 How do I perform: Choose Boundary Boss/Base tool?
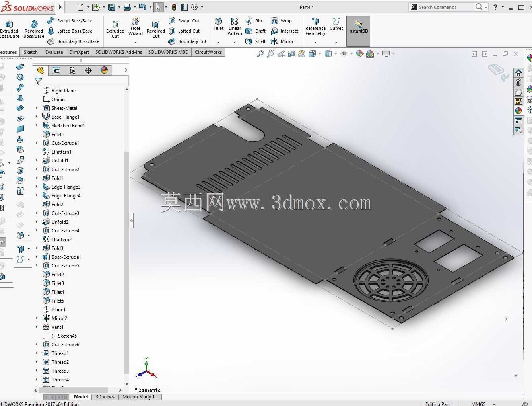(x=73, y=41)
